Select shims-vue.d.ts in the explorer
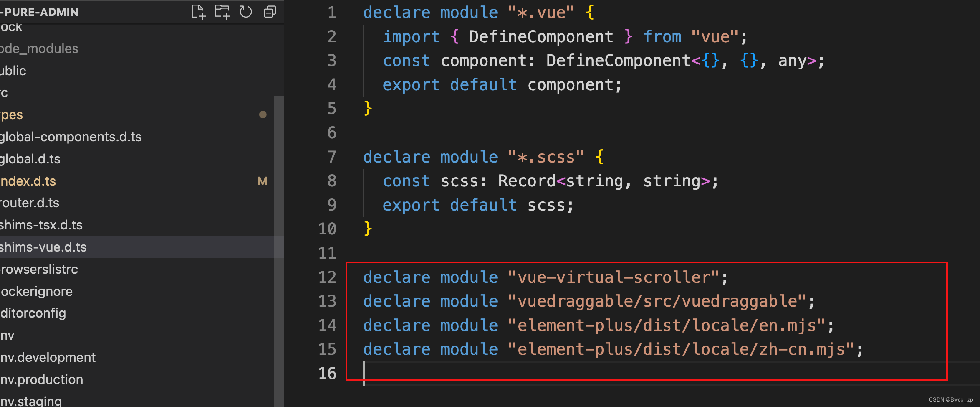 (142, 247)
